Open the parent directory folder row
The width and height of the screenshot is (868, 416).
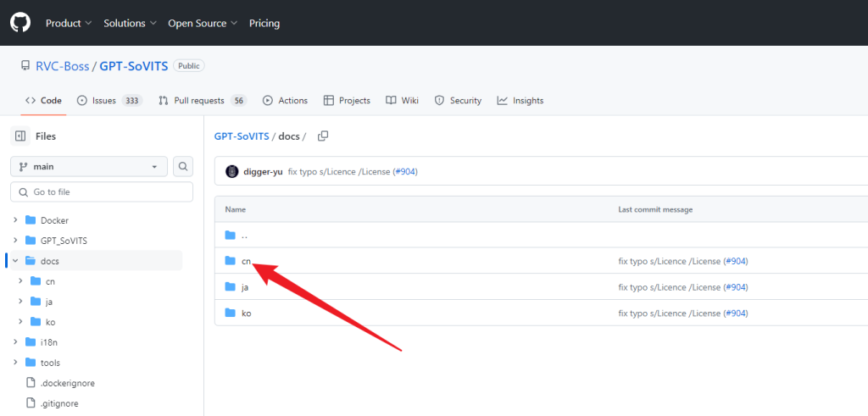tap(244, 236)
